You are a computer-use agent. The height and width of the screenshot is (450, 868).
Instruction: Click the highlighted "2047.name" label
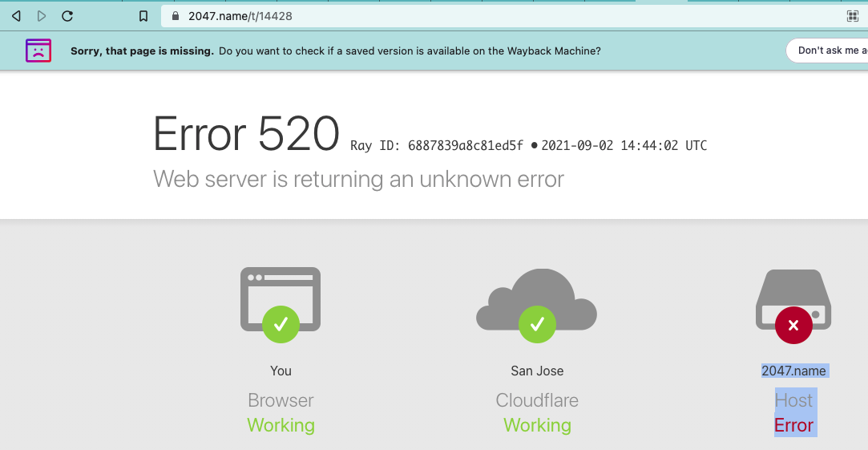(x=793, y=371)
